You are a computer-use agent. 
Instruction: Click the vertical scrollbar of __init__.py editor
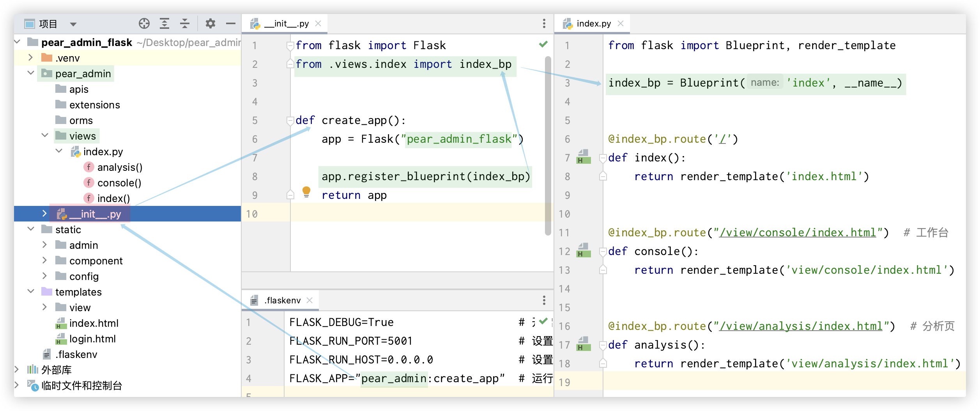click(x=548, y=144)
